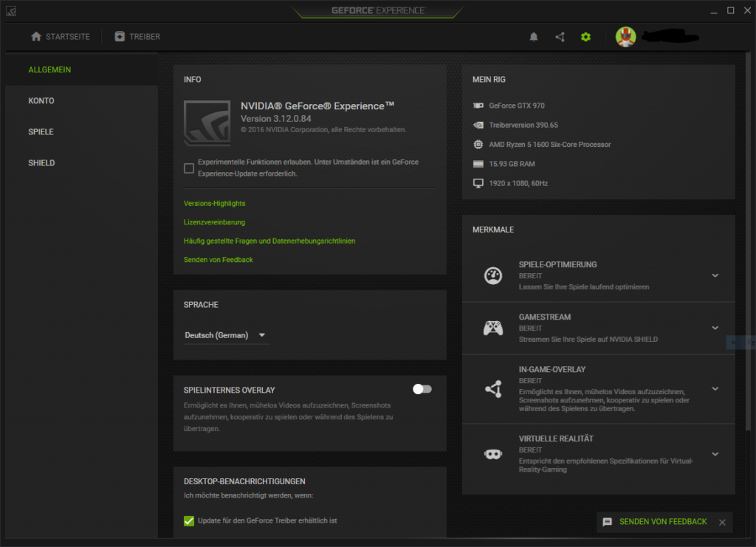Click the speedometer icon for Spiele-Optimierung
756x547 pixels.
[x=492, y=275]
